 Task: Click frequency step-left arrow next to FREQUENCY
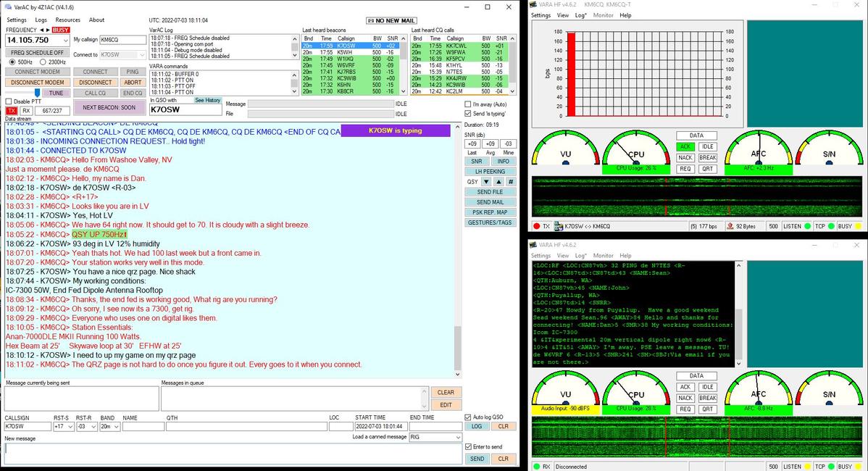41,30
